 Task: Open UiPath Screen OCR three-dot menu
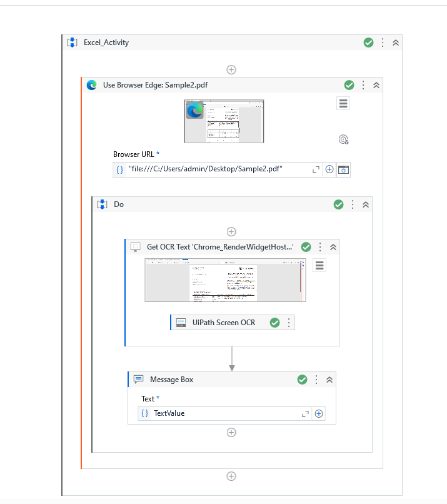click(289, 323)
